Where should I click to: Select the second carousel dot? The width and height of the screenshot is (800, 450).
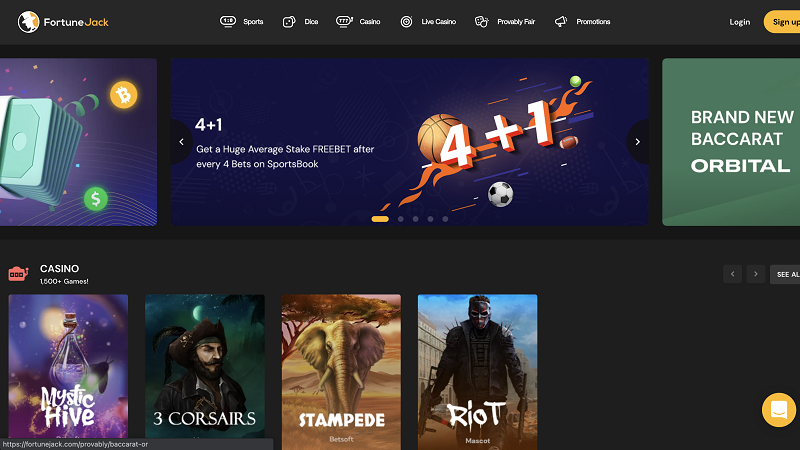click(401, 219)
